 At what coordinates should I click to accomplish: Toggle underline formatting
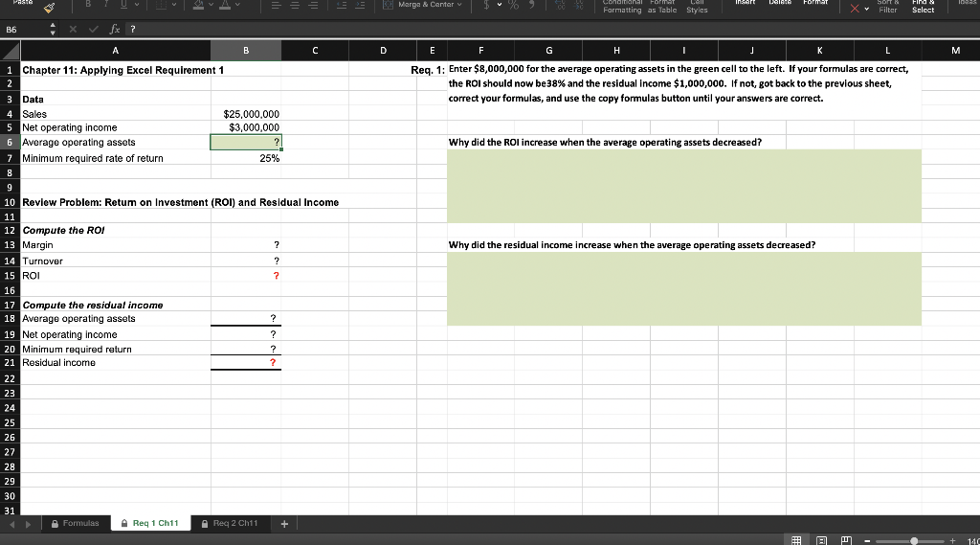pos(123,4)
